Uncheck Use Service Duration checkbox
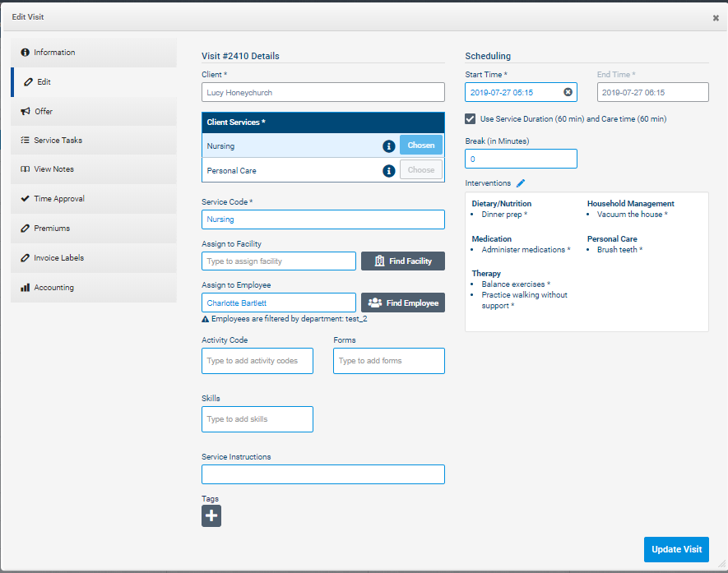Screen dimensions: 728x573 tap(471, 118)
